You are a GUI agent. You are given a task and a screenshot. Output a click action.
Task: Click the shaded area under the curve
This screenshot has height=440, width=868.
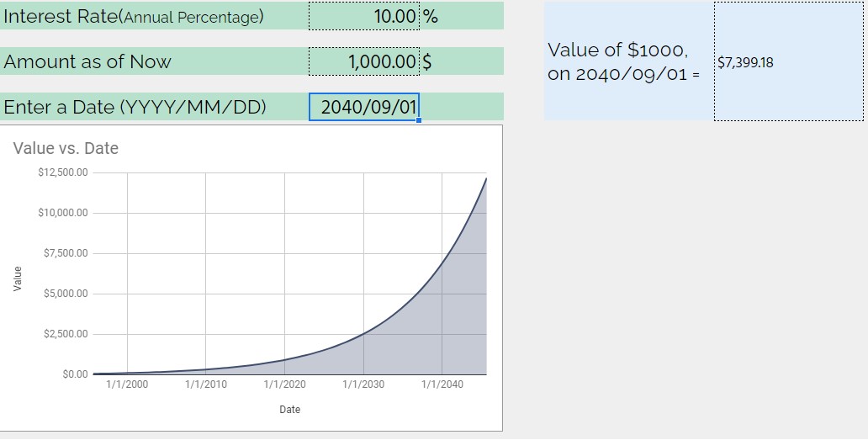click(x=431, y=332)
